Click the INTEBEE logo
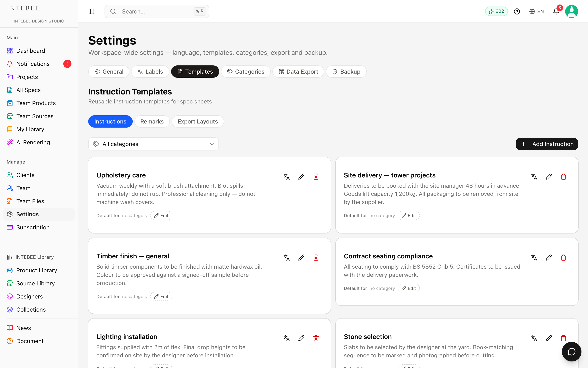The image size is (588, 368). click(23, 8)
